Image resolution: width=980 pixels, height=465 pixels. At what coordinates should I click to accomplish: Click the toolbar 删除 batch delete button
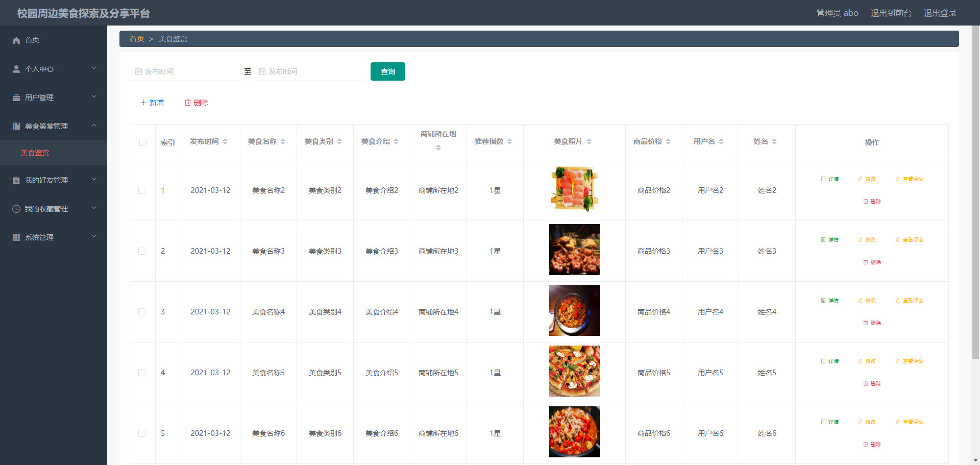pyautogui.click(x=197, y=103)
